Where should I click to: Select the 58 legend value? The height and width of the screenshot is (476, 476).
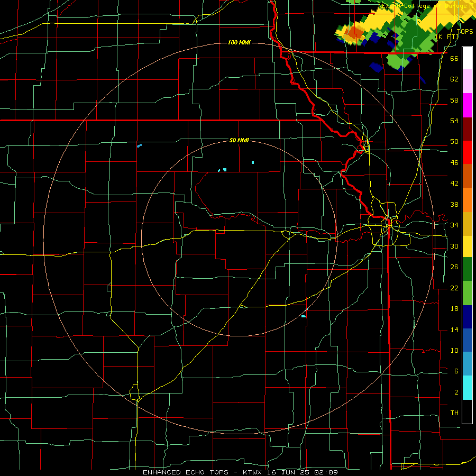tap(454, 100)
